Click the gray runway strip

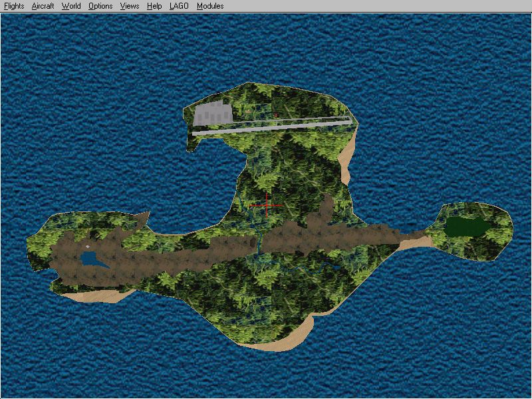(271, 126)
